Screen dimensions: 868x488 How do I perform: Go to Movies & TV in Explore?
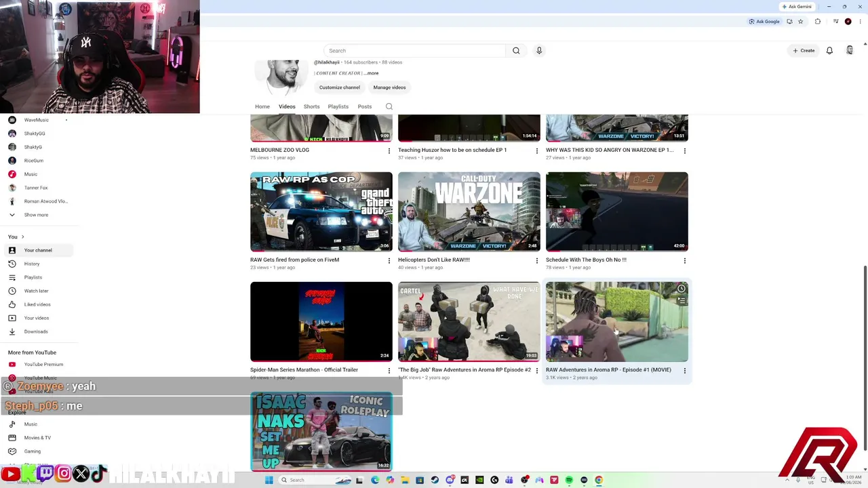point(37,438)
